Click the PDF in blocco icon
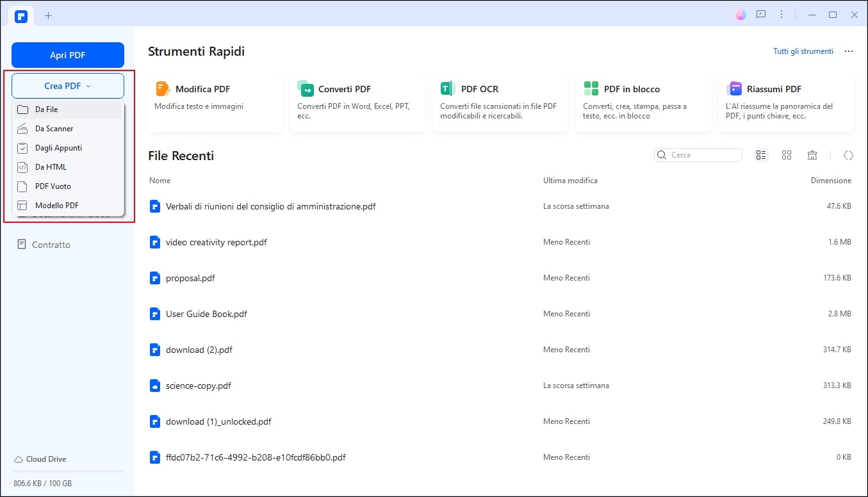 (x=591, y=89)
